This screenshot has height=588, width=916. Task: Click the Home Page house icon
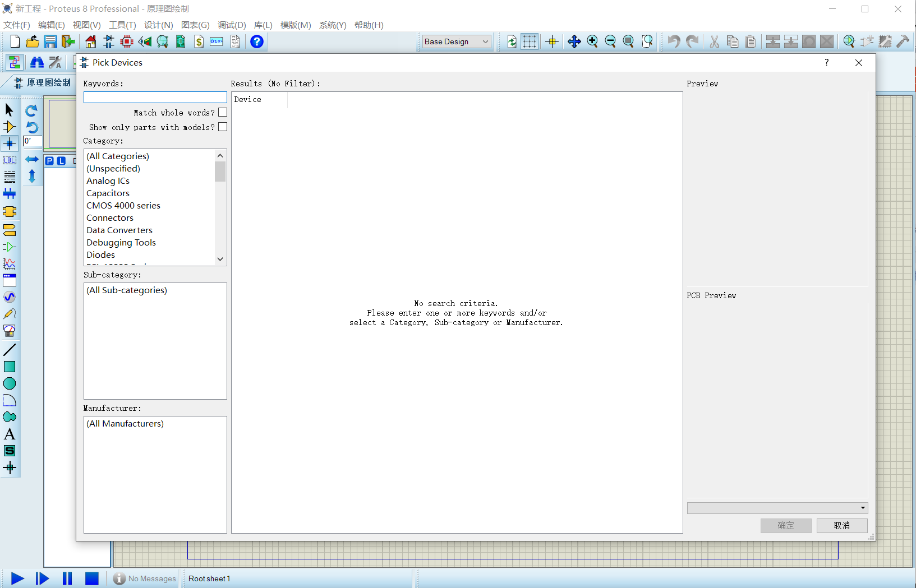point(91,41)
